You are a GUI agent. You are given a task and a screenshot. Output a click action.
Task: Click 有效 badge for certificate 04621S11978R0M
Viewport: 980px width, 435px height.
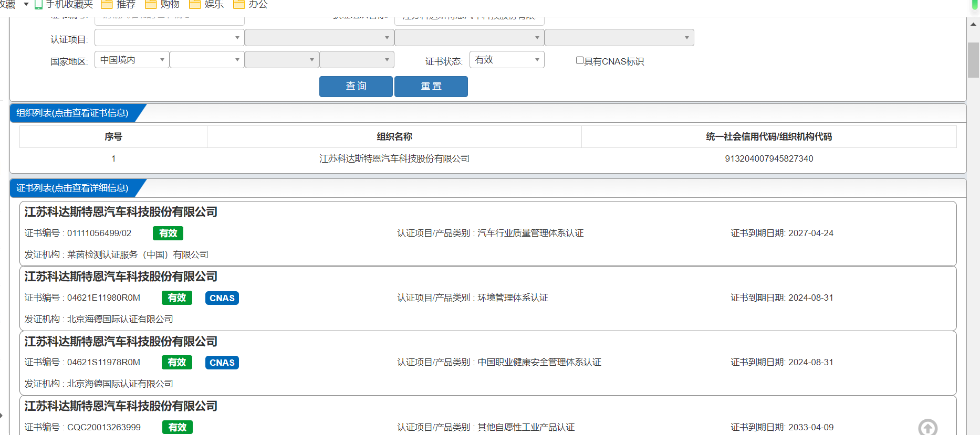click(177, 363)
